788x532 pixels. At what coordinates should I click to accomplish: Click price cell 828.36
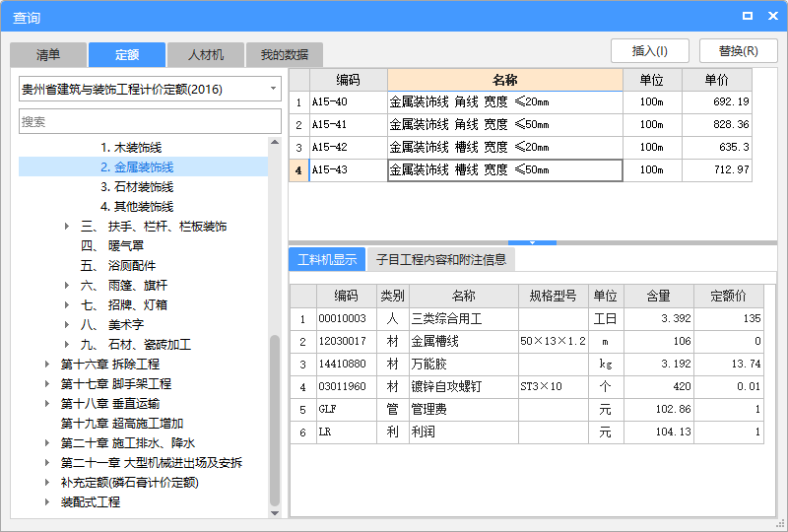pyautogui.click(x=717, y=125)
